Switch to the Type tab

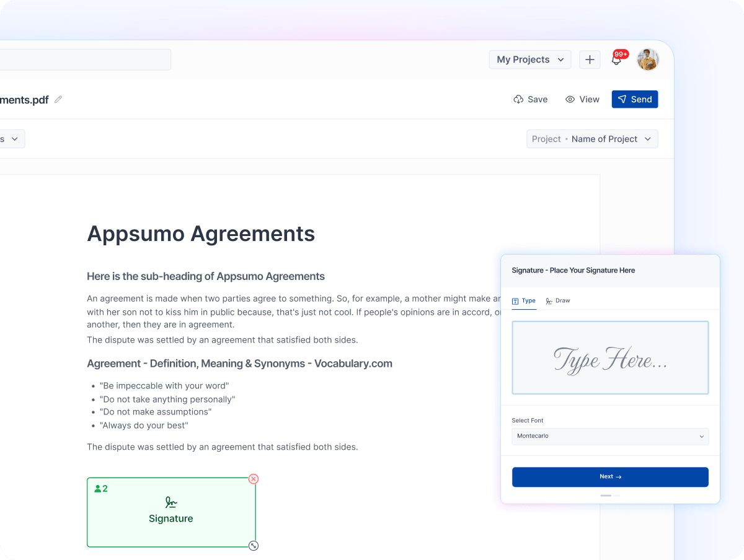[524, 301]
